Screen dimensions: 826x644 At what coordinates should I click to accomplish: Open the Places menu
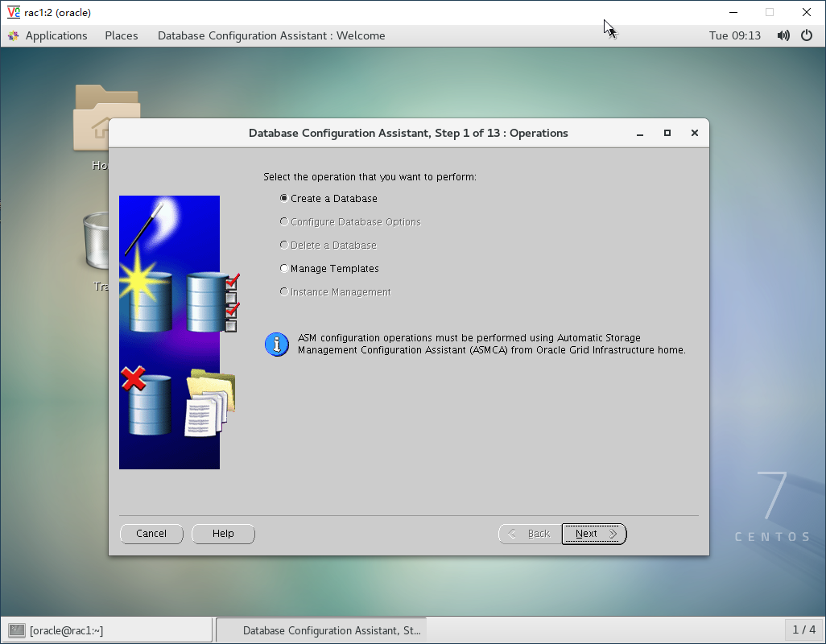[121, 35]
